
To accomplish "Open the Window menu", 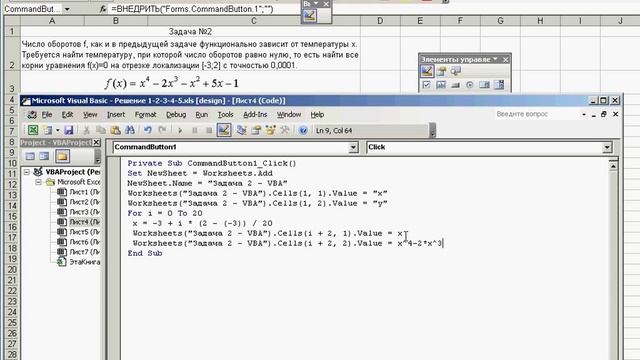I will click(289, 115).
